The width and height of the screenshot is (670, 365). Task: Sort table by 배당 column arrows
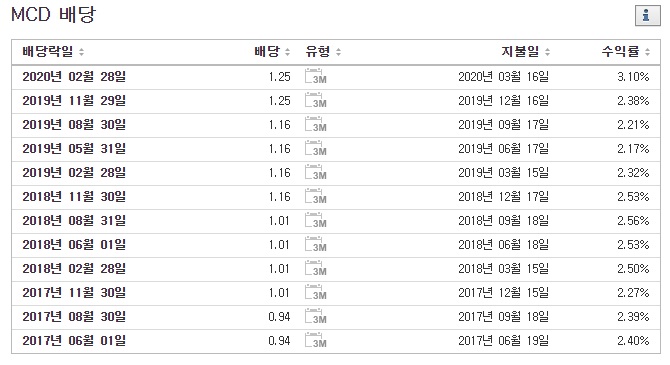click(287, 52)
